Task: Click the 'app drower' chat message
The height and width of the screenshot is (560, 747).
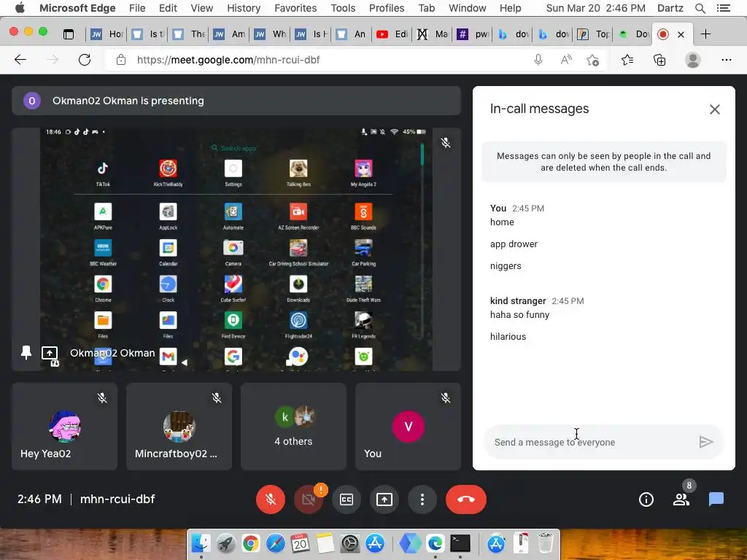Action: pos(514,244)
